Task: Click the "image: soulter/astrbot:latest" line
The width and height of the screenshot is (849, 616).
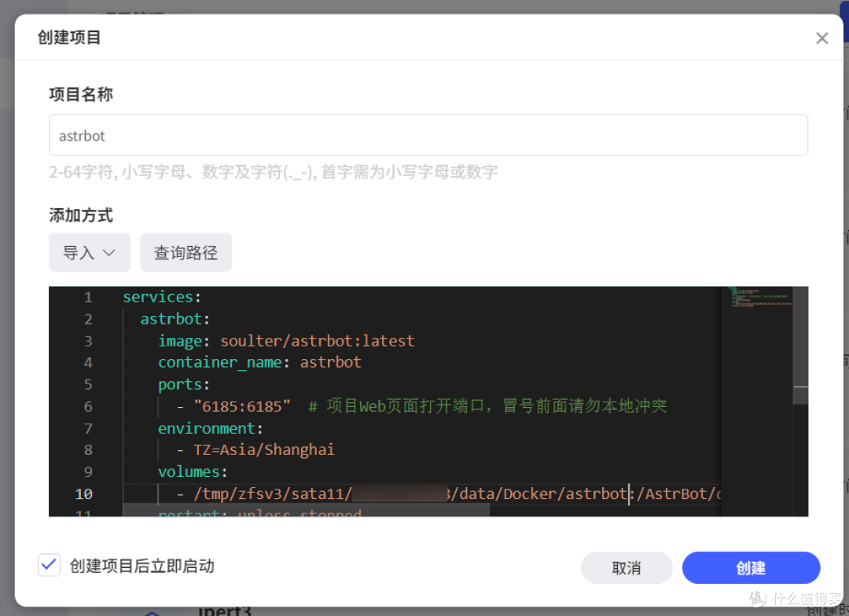Action: click(x=286, y=340)
